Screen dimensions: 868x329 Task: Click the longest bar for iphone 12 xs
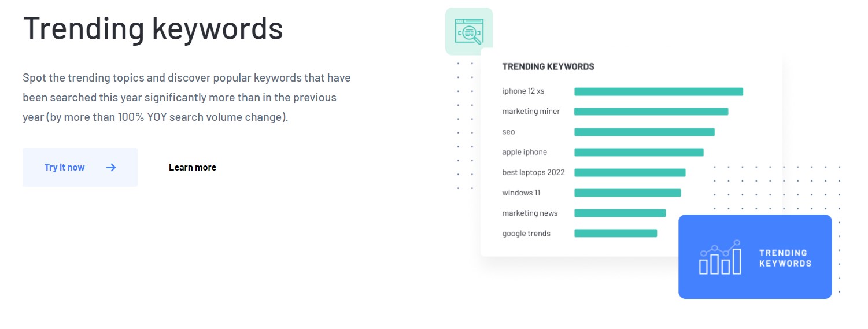tap(658, 91)
